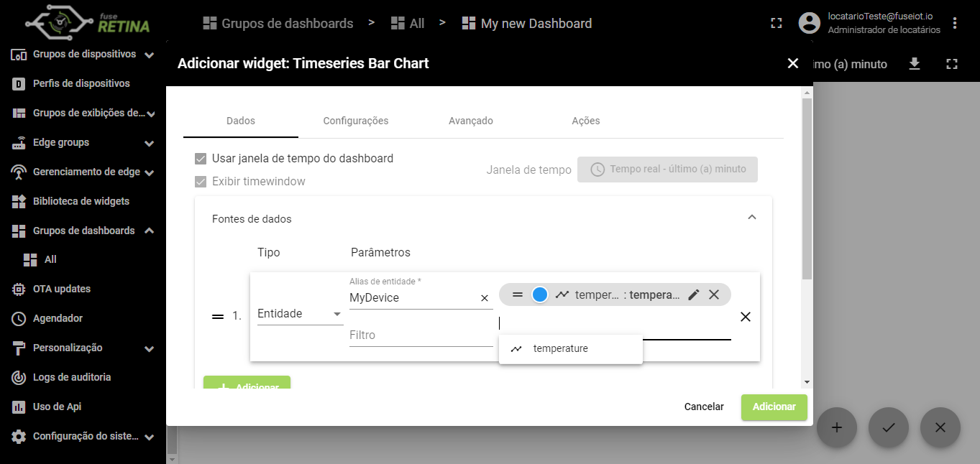
Task: Expand Grupos de dispositivos submenu
Action: coord(149,55)
